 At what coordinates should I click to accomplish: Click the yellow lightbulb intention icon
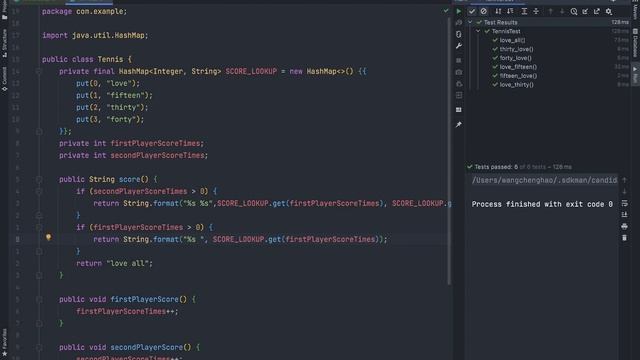click(49, 237)
